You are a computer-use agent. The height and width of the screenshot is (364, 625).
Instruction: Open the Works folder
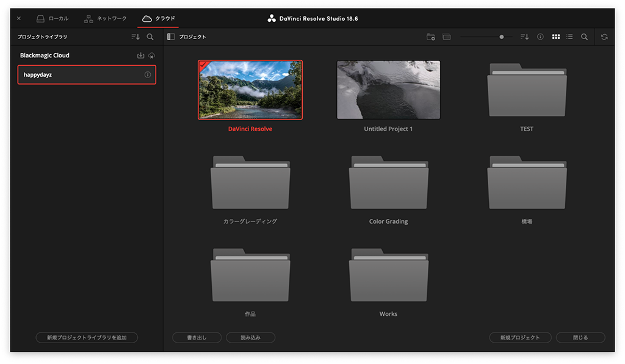click(x=389, y=275)
